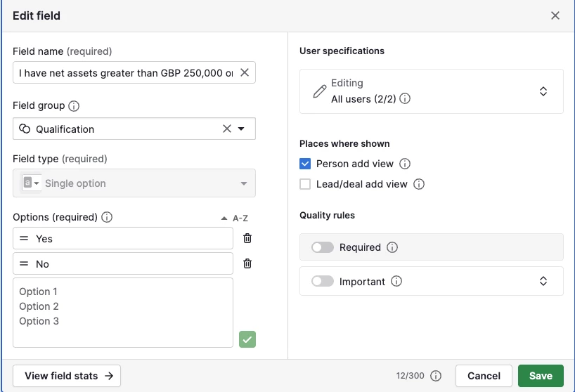Sort options alphabetically with A-Z
This screenshot has height=392, width=575.
(x=235, y=218)
